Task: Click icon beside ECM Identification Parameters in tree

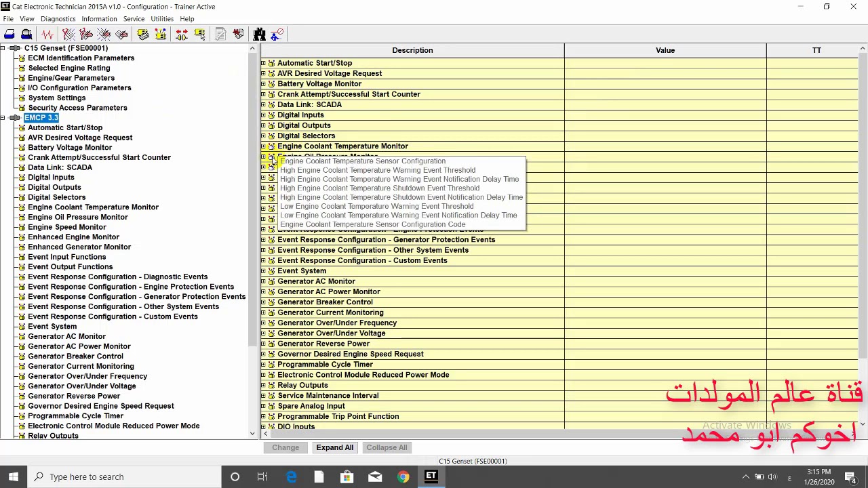Action: coord(22,58)
